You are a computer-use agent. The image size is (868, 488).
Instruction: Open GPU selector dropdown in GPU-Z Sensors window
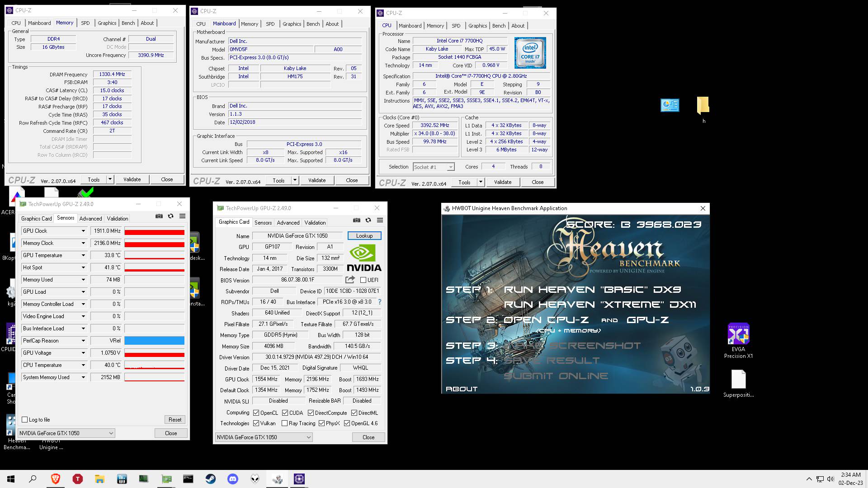66,433
